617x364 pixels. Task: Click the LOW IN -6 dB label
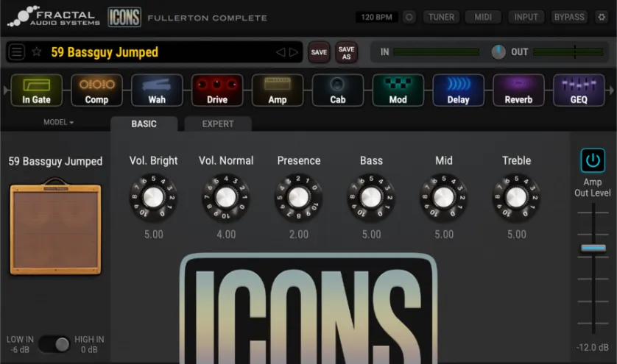[20, 344]
